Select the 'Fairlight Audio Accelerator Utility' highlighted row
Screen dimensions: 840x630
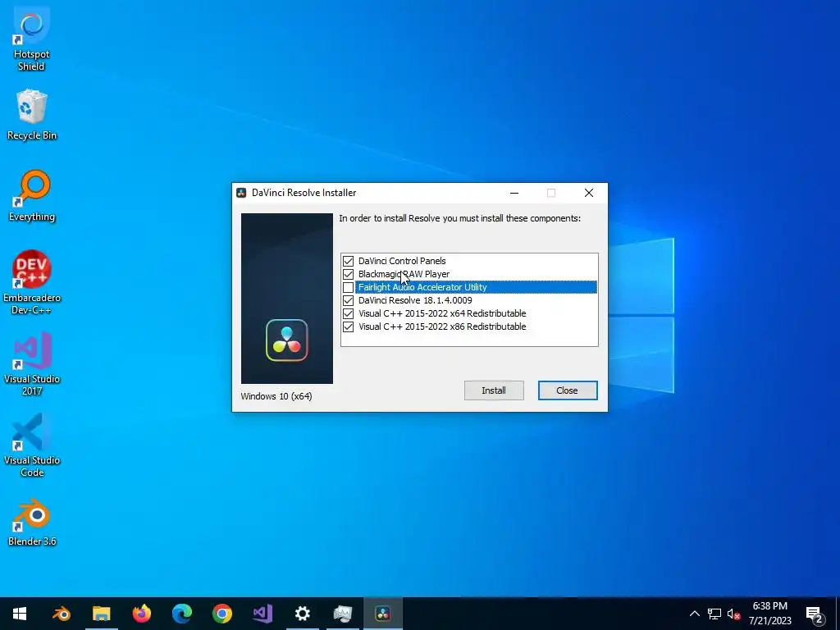[476, 287]
